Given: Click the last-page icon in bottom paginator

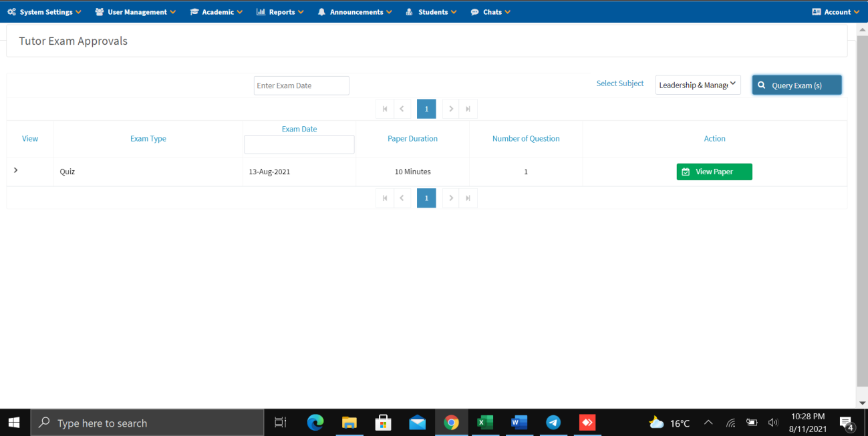Looking at the screenshot, I should [468, 198].
